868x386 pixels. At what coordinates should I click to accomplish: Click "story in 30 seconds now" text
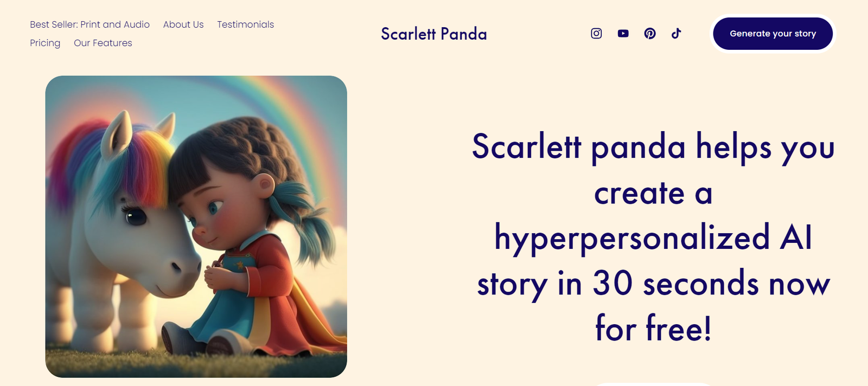pyautogui.click(x=653, y=284)
